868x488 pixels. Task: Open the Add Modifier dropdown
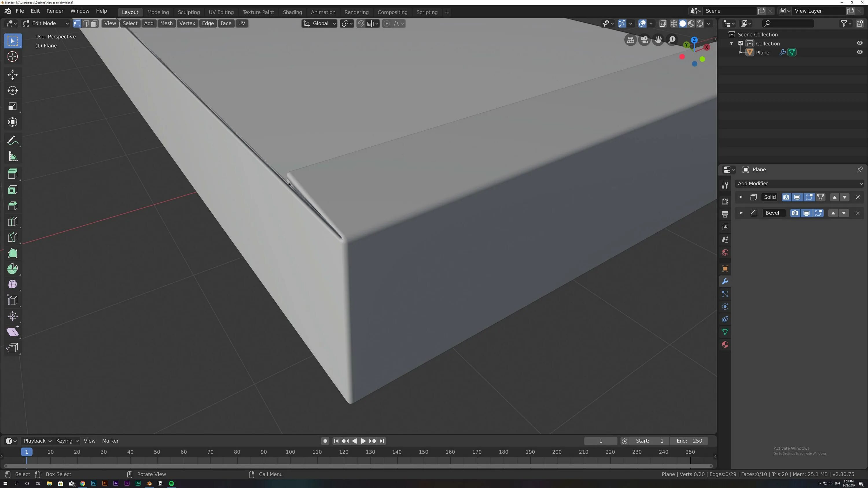[799, 184]
